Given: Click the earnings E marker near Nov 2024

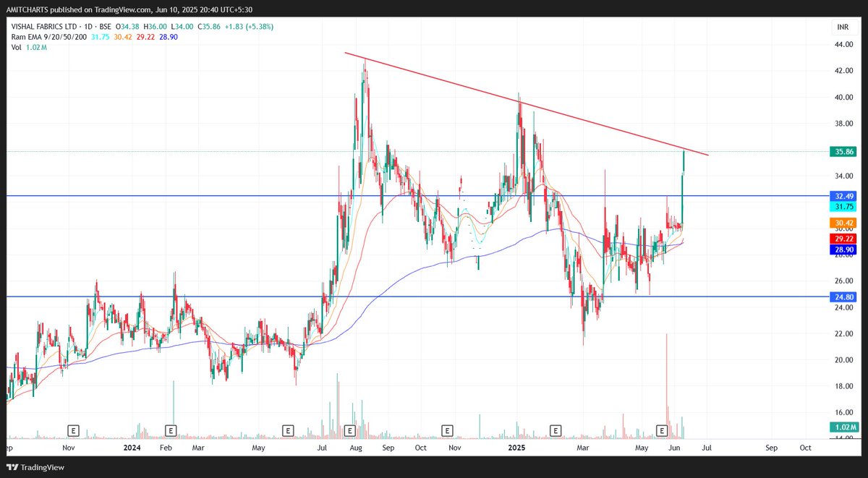Looking at the screenshot, I should point(448,430).
